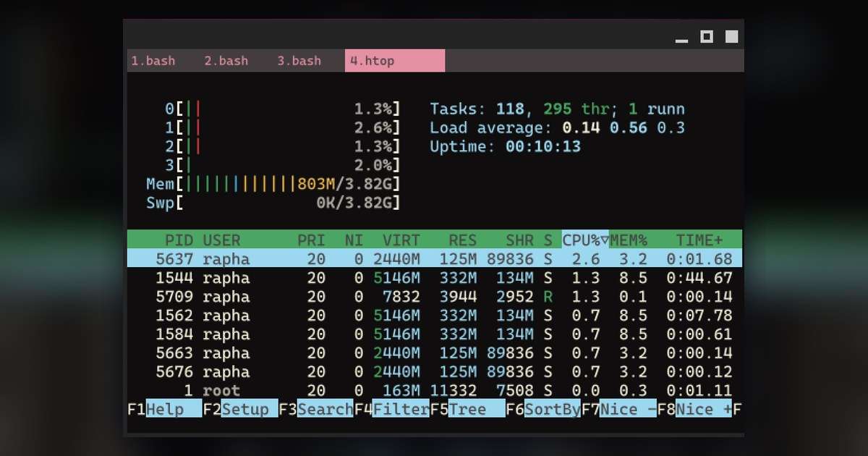Click the Load average line

pos(557,128)
